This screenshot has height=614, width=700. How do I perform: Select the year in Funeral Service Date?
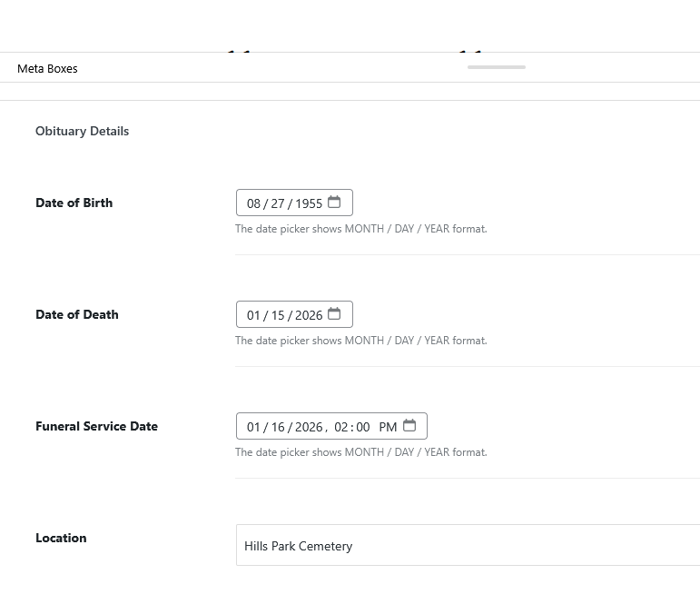(309, 427)
